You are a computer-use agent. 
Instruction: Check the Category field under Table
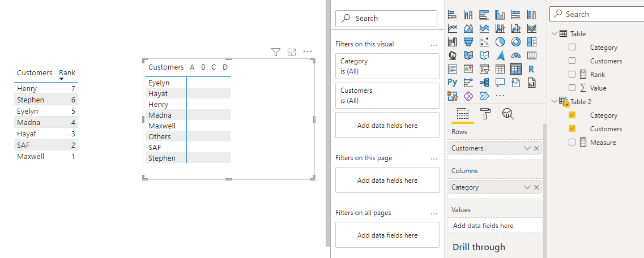pyautogui.click(x=572, y=47)
